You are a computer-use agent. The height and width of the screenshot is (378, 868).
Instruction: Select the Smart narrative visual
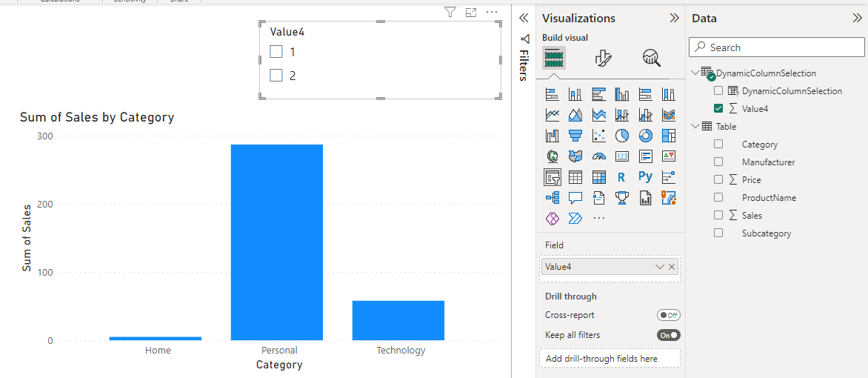tap(598, 197)
